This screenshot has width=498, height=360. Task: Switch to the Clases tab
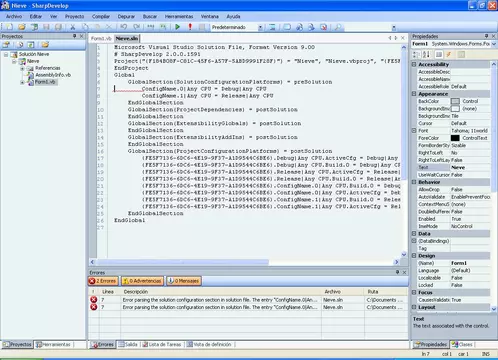coord(462,344)
